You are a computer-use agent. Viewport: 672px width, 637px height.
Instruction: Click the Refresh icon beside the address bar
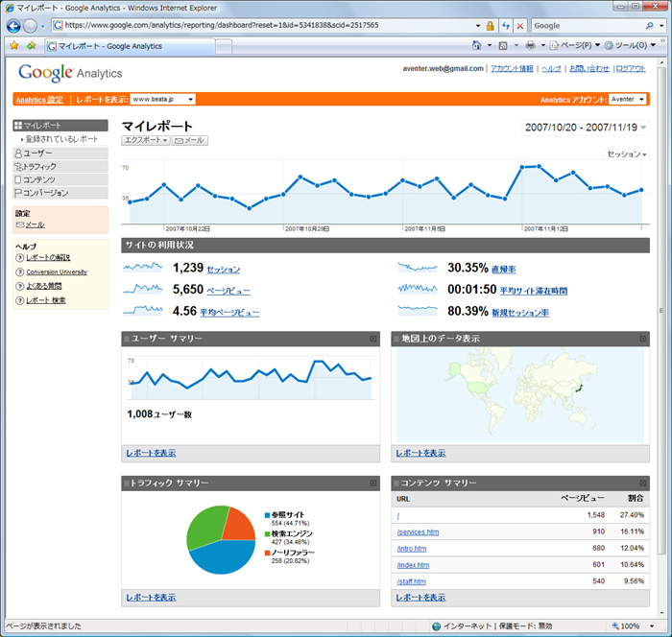(x=506, y=26)
